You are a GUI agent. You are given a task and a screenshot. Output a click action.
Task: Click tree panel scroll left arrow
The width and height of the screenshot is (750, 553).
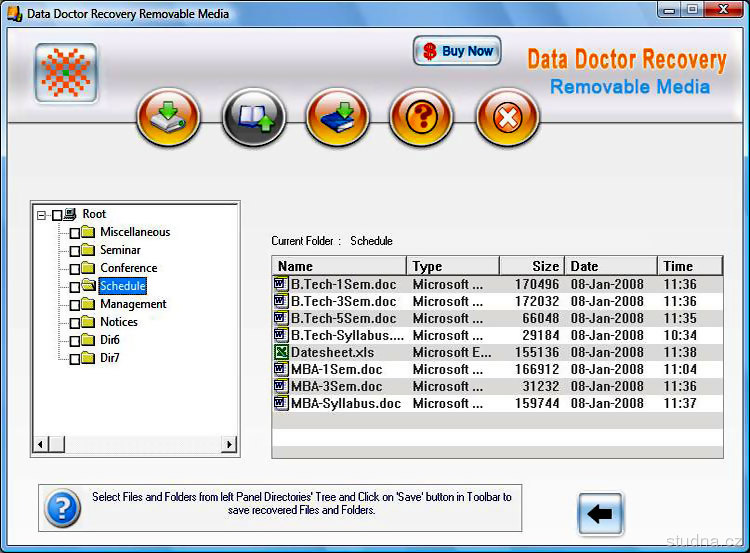click(40, 444)
